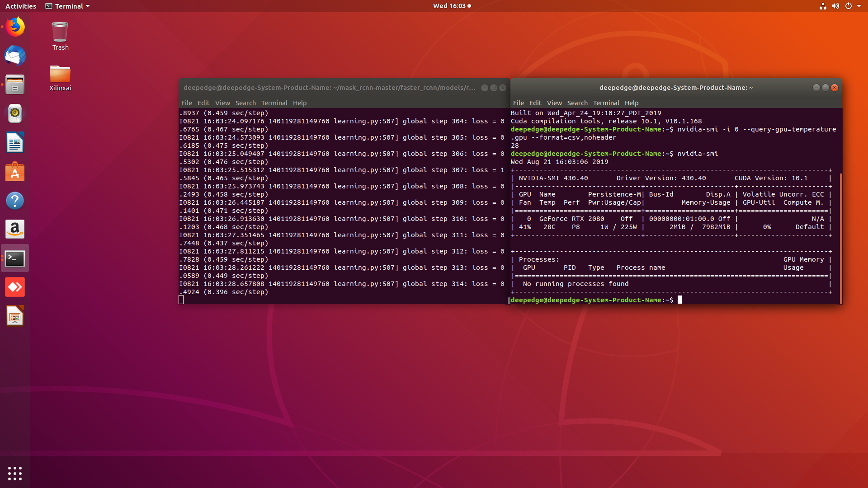This screenshot has height=488, width=868.
Task: Open Rhythmbox music player from dock
Action: [x=15, y=113]
